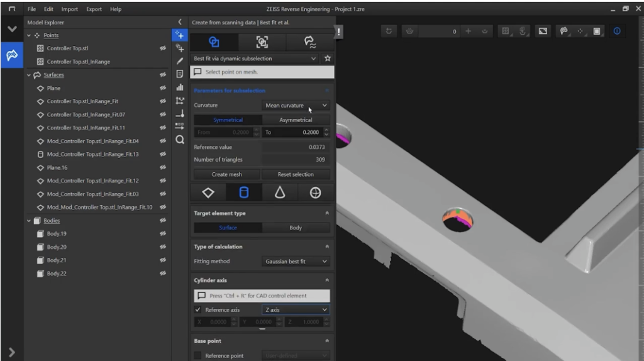
Task: Open the Gaussian best fit dropdown
Action: click(x=296, y=262)
